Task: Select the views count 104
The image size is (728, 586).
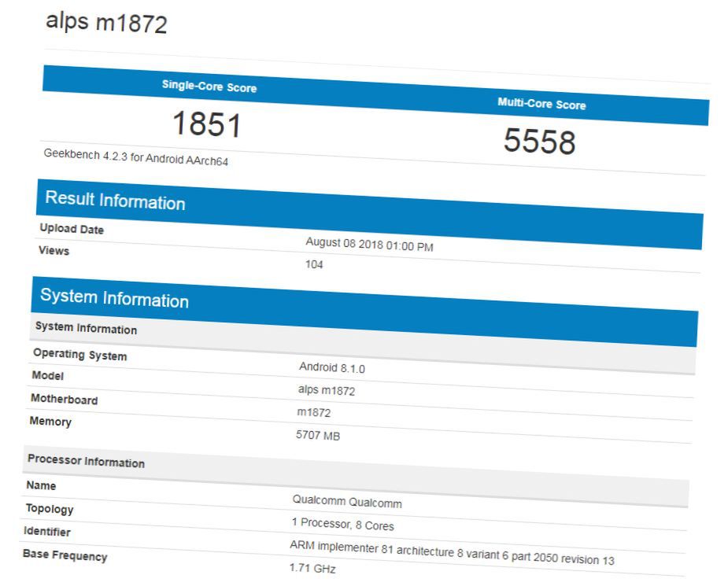Action: pyautogui.click(x=314, y=264)
